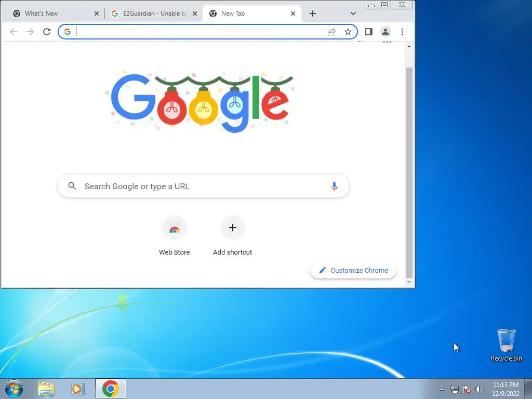
Task: Select the Recycle Bin desktop icon
Action: click(x=506, y=345)
